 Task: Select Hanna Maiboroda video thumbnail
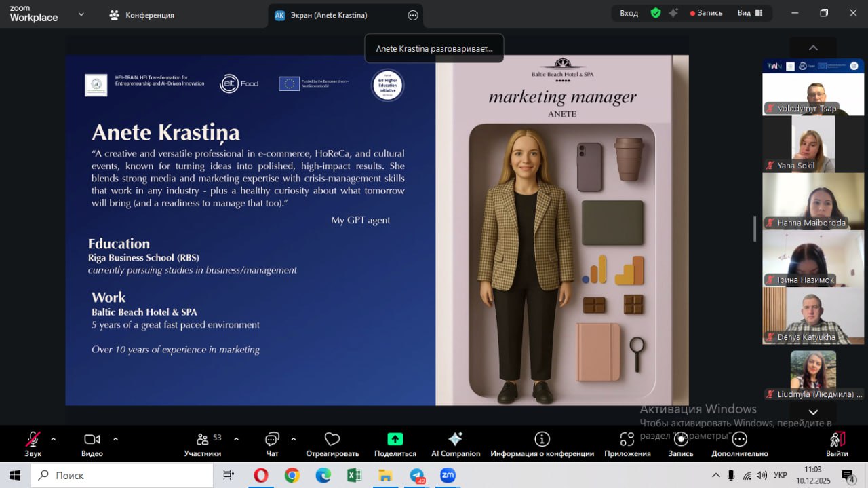pyautogui.click(x=813, y=202)
